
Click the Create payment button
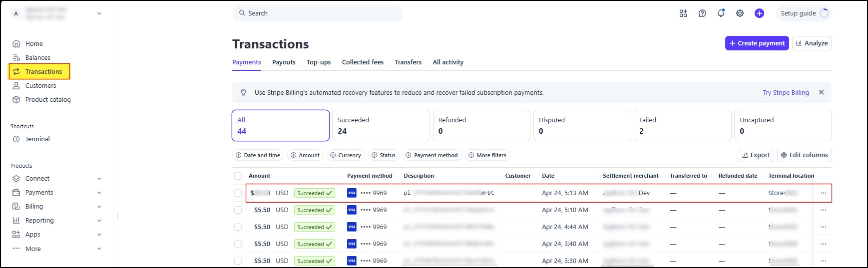(757, 43)
